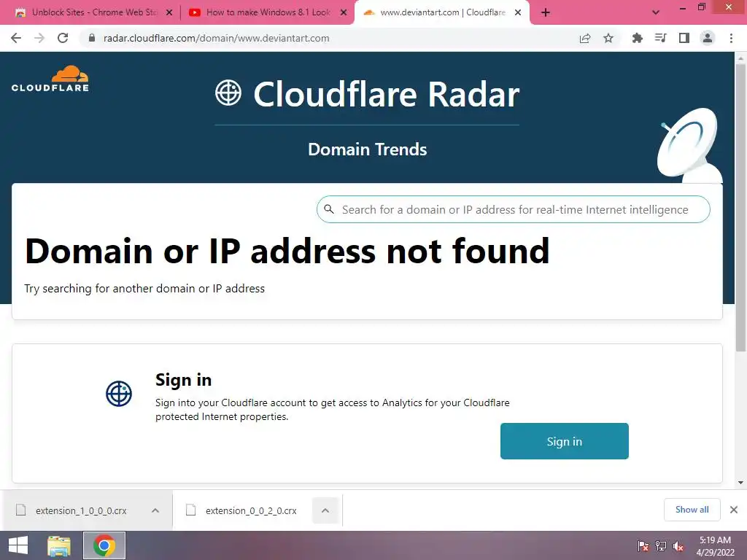Focus the domain or IP search field
747x560 pixels.
(514, 209)
